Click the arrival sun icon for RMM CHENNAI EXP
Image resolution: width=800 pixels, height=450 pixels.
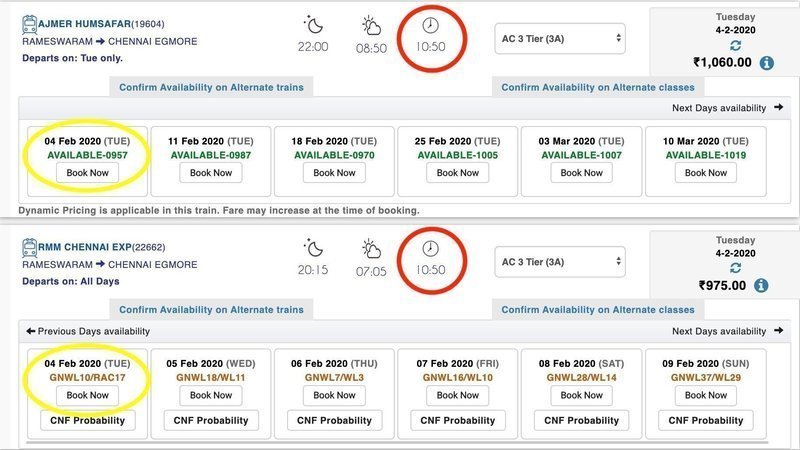pyautogui.click(x=371, y=248)
